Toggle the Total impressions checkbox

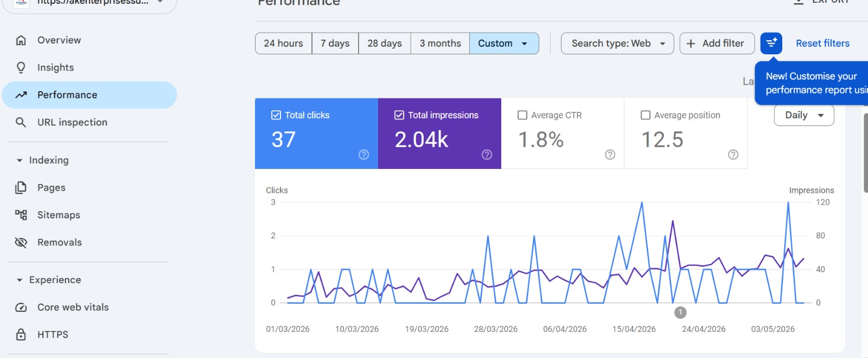coord(399,115)
